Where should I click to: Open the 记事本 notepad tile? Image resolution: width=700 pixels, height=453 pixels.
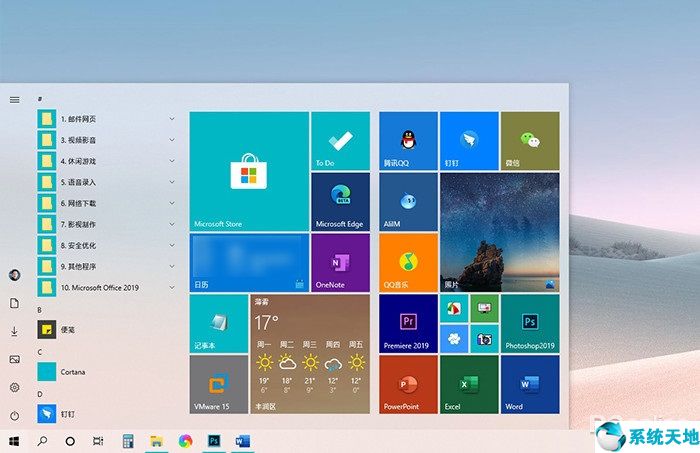click(219, 324)
